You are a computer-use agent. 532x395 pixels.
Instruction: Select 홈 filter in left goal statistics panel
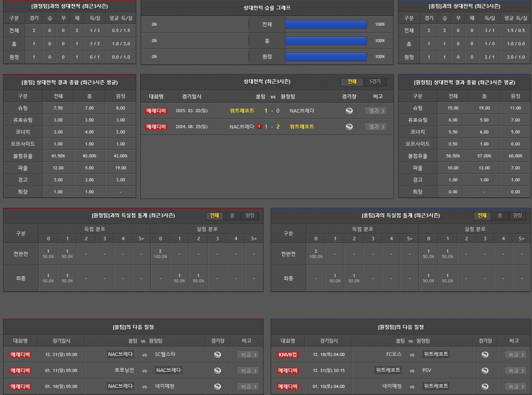(x=232, y=216)
